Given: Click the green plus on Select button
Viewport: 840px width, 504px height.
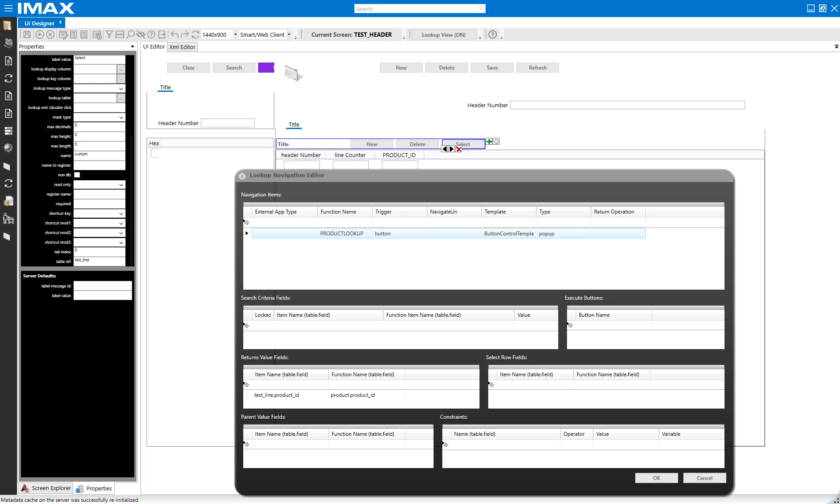Looking at the screenshot, I should (489, 141).
